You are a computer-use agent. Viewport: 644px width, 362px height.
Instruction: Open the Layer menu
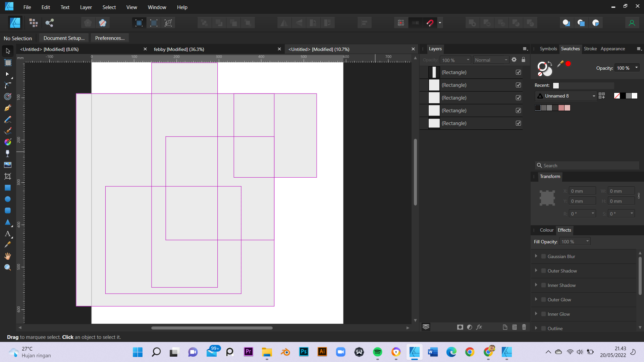(86, 7)
